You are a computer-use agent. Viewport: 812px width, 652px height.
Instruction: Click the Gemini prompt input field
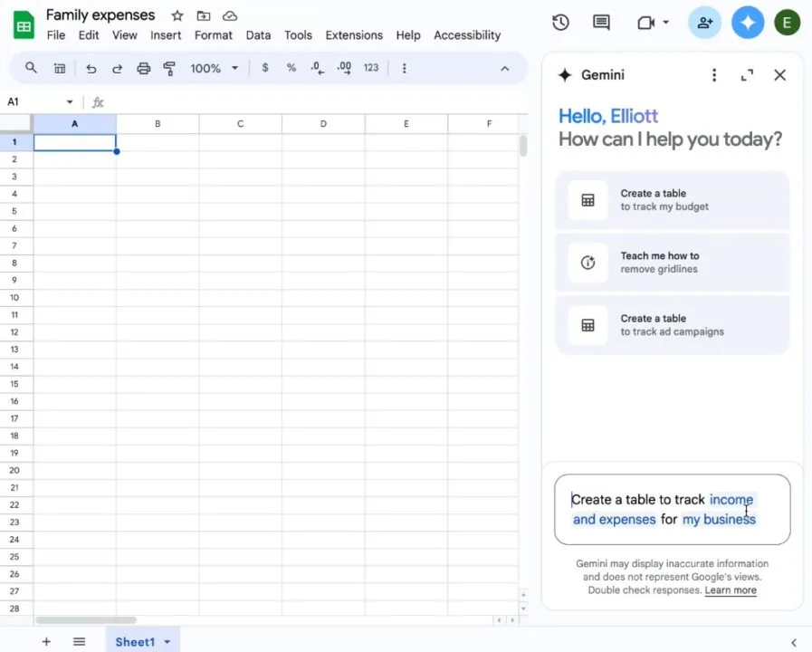[672, 510]
